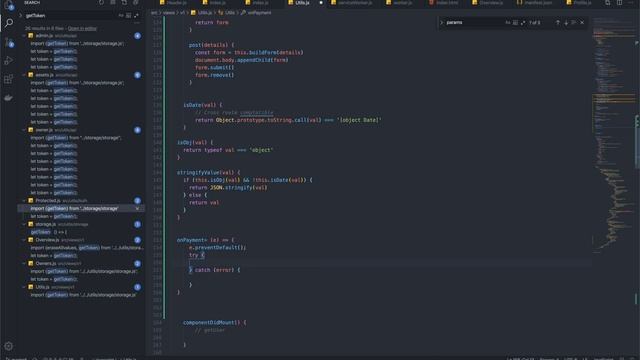Open the Search view in the activity bar
The image size is (640, 360).
(x=9, y=23)
